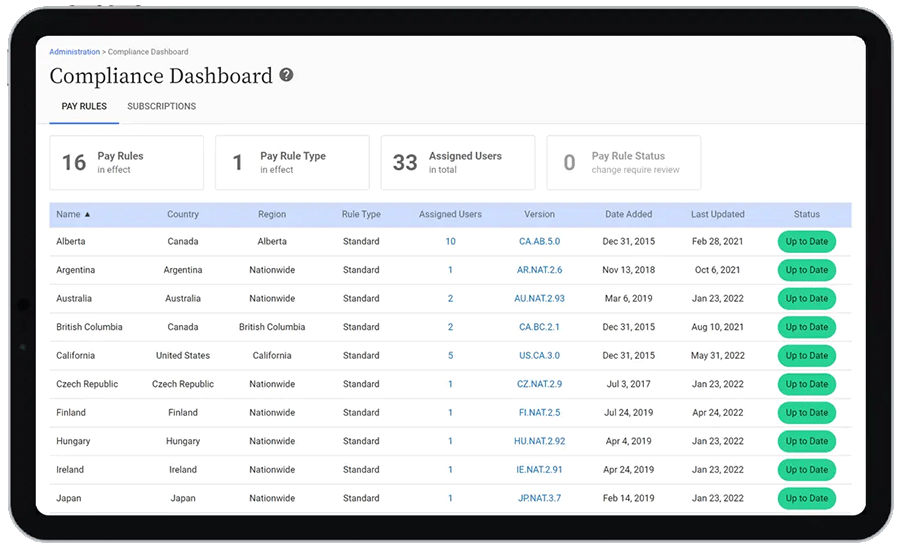Select the British Columbia region cell
The image size is (900, 548).
pyautogui.click(x=271, y=327)
